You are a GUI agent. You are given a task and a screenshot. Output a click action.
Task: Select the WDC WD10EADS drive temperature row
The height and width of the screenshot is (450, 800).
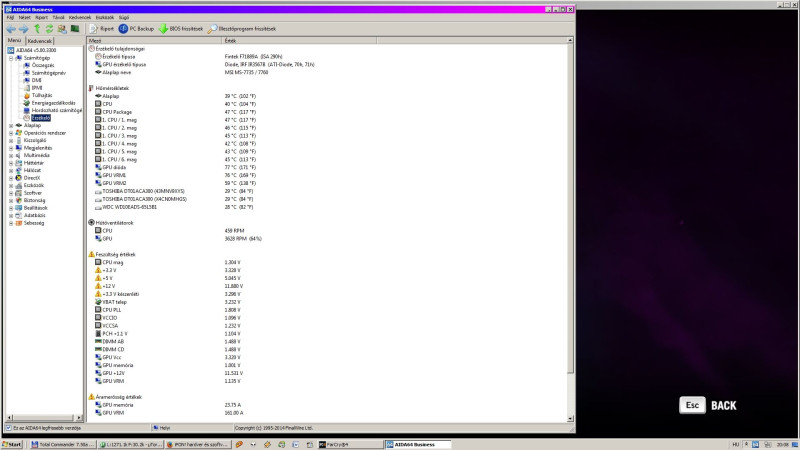(327, 207)
